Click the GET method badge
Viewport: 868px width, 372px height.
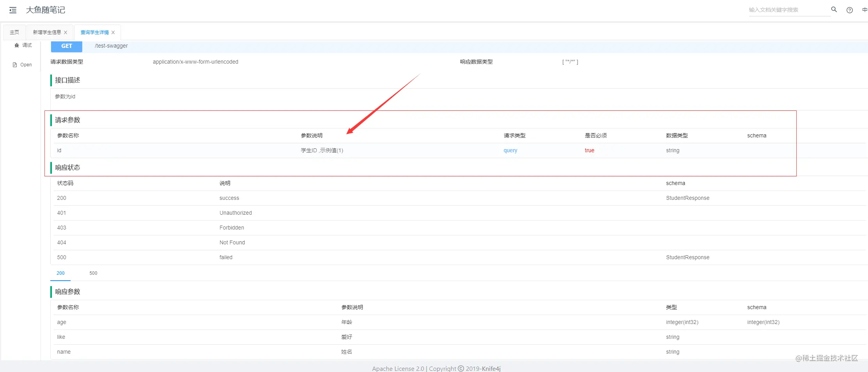coord(67,46)
